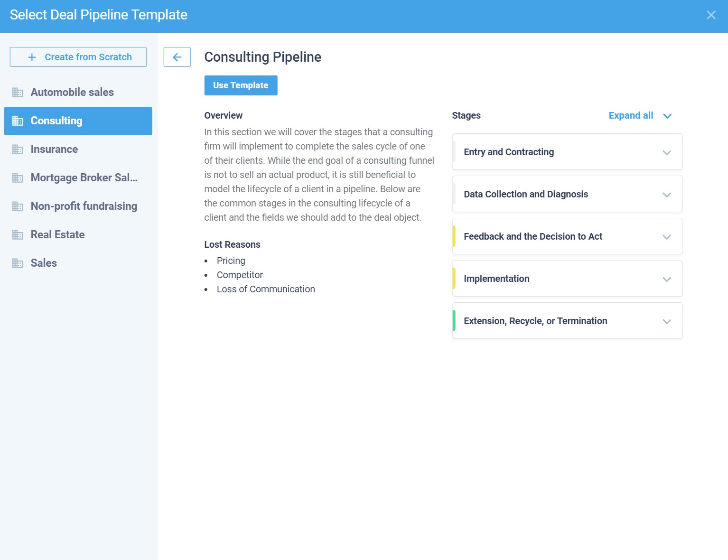Screen dimensions: 728x560
Task: Expand Extension, Recycle, or Termination stage
Action: 666,321
